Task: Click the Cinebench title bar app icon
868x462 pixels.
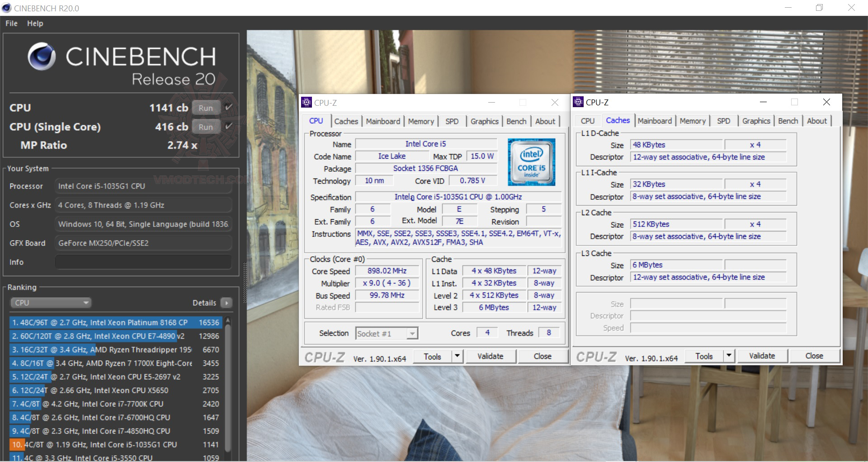Action: click(x=7, y=8)
